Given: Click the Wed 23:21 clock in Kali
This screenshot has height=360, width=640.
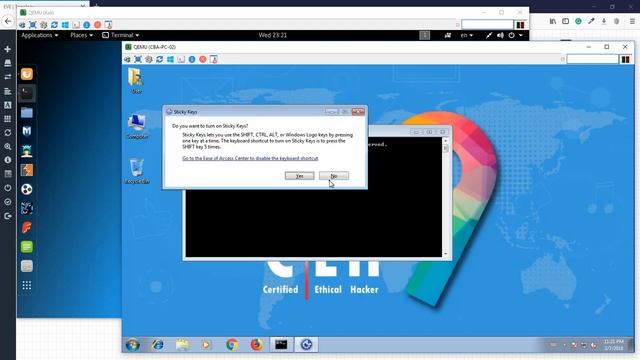Looking at the screenshot, I should [273, 36].
